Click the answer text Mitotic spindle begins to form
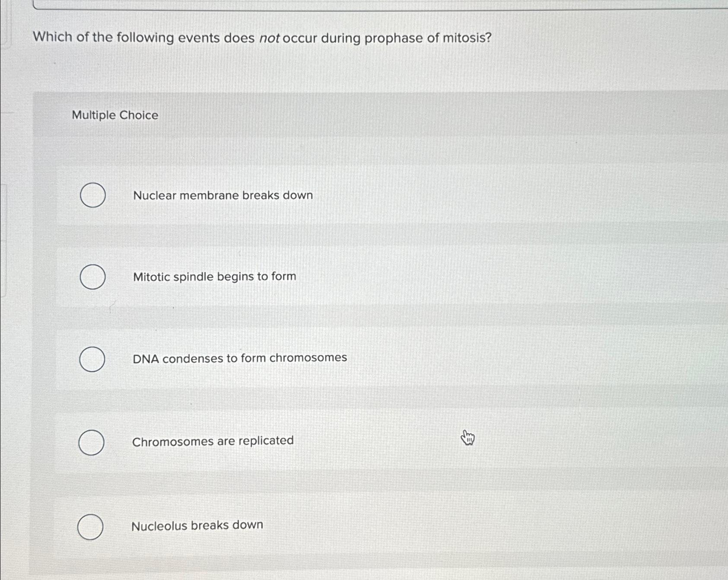 coord(214,277)
